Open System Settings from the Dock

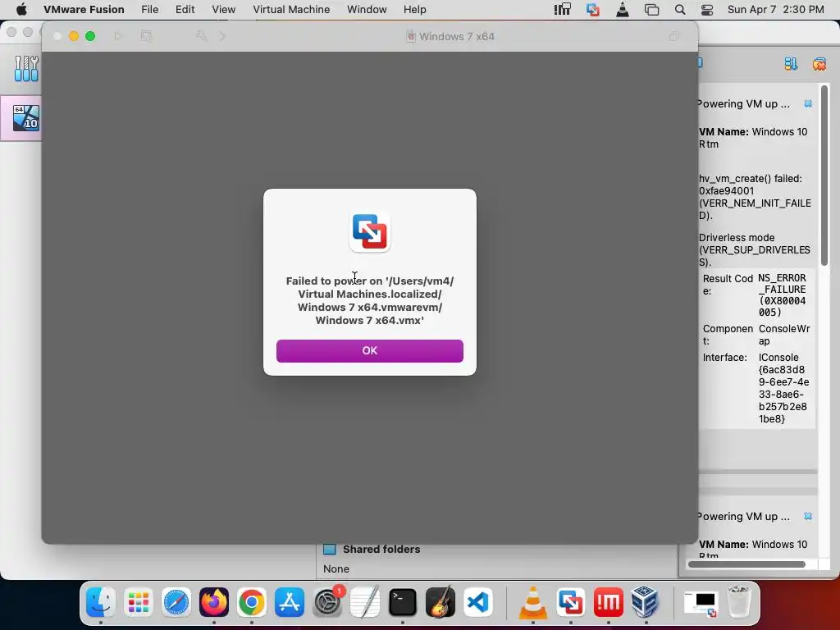tap(327, 601)
